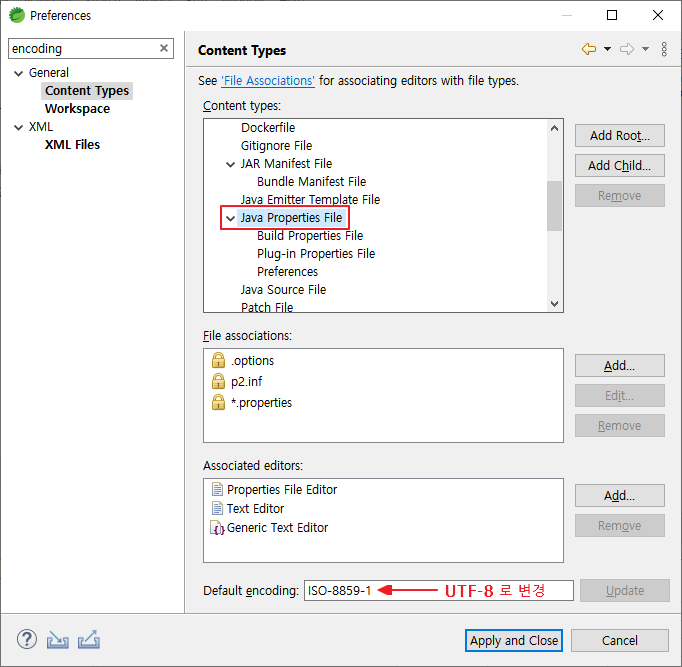Select Workspace in the sidebar
This screenshot has width=682, height=667.
(x=77, y=109)
